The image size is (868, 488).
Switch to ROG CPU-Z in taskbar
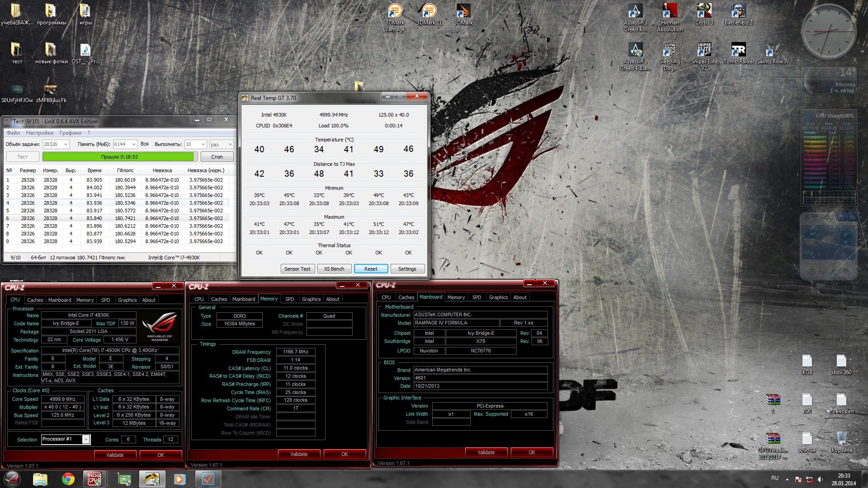(x=94, y=479)
